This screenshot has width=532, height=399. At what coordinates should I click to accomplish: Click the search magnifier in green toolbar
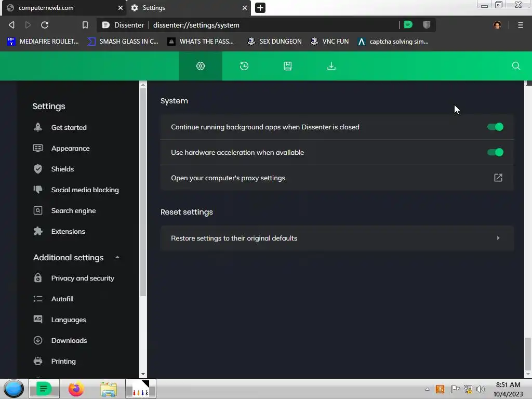516,66
